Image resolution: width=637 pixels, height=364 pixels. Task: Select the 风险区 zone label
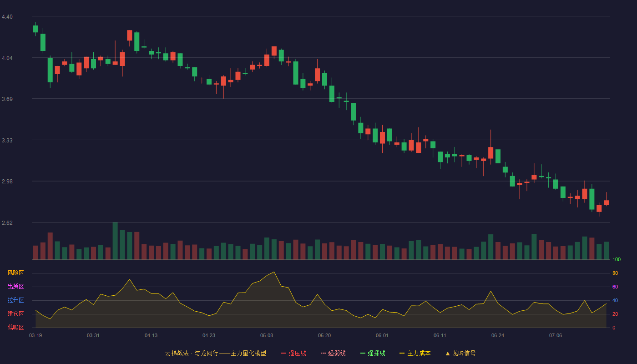click(15, 273)
